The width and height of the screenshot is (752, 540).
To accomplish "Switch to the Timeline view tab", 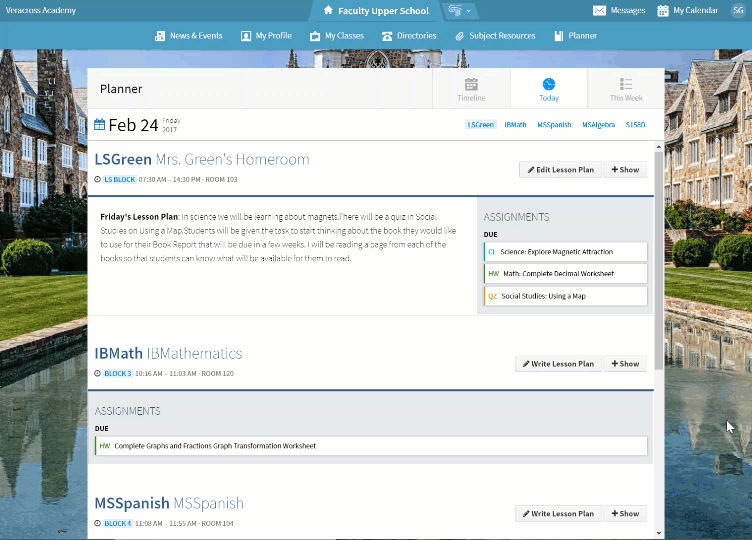I will 471,89.
